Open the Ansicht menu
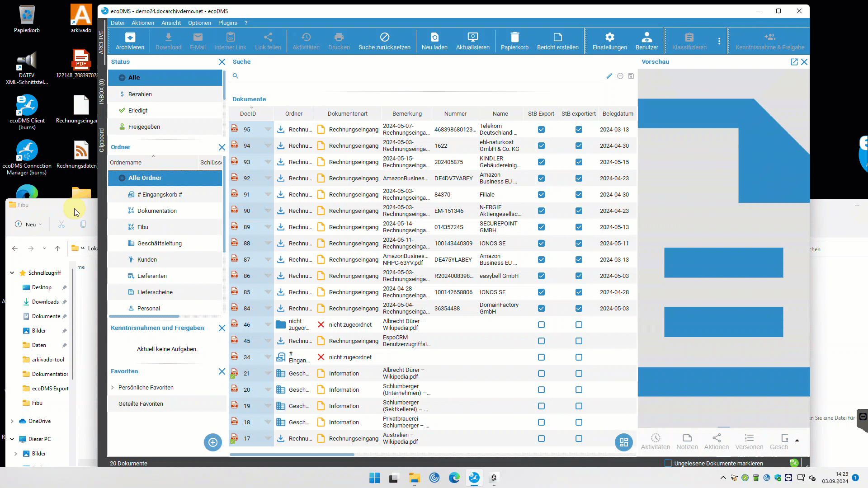This screenshot has height=488, width=868. pos(171,23)
